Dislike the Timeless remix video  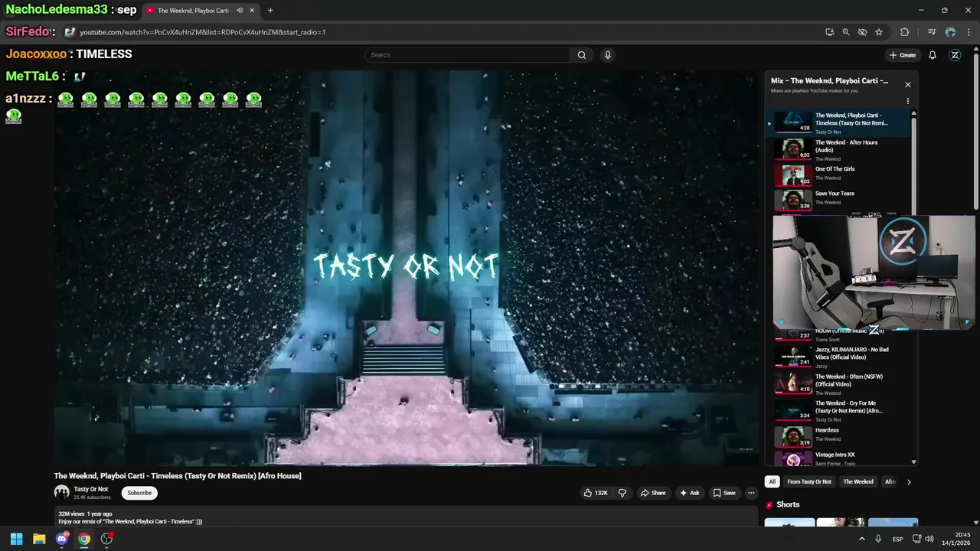[x=622, y=493]
